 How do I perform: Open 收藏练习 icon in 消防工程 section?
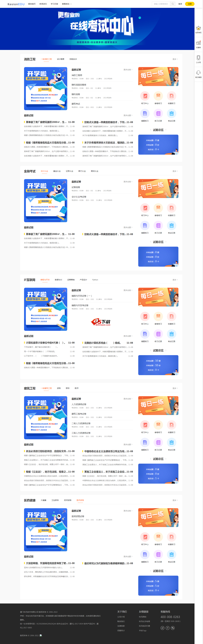tap(171, 96)
